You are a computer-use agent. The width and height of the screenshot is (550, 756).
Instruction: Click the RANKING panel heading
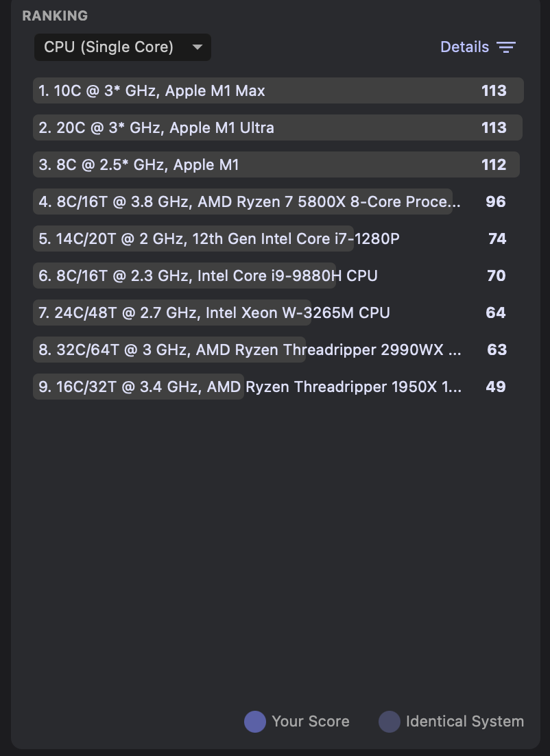coord(55,16)
